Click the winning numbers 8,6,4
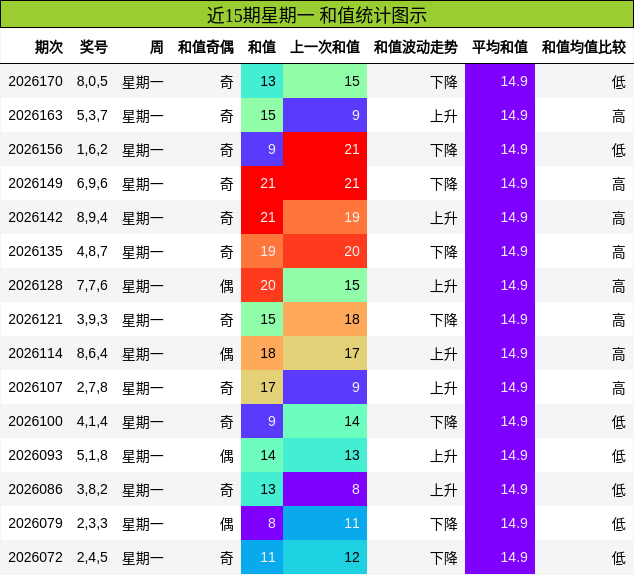Image resolution: width=634 pixels, height=575 pixels. (x=92, y=353)
